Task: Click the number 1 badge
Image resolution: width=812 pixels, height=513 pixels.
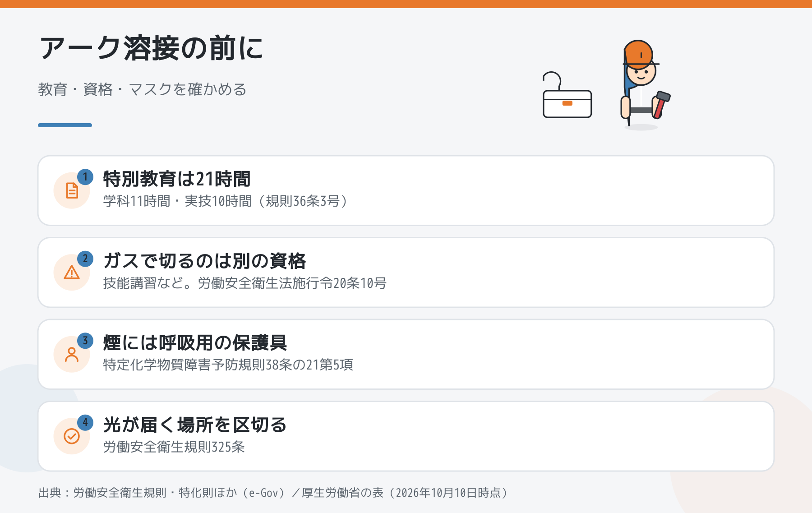Action: click(x=85, y=177)
